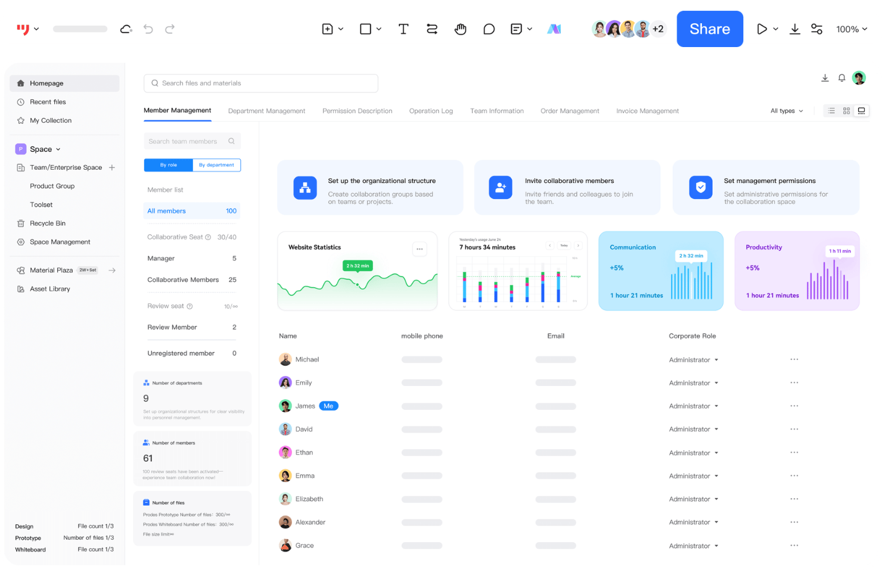Click the +2 collaborators avatar badge

[658, 29]
